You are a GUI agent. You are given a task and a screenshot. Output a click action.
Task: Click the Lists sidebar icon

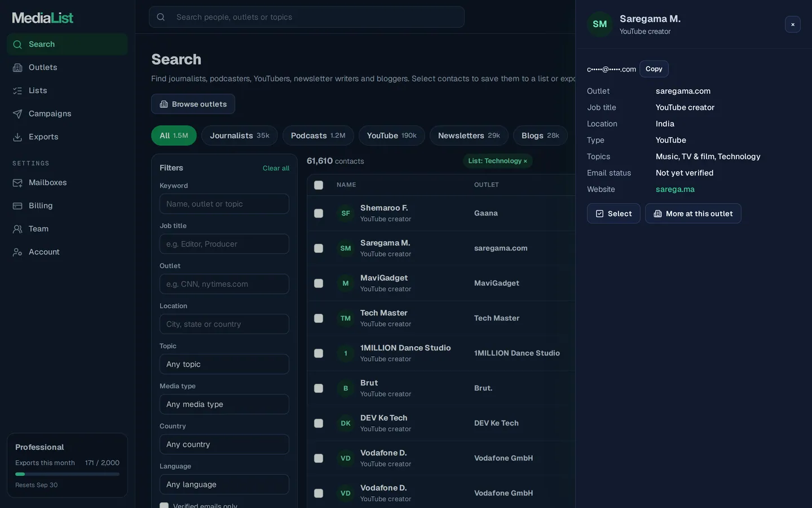click(17, 91)
